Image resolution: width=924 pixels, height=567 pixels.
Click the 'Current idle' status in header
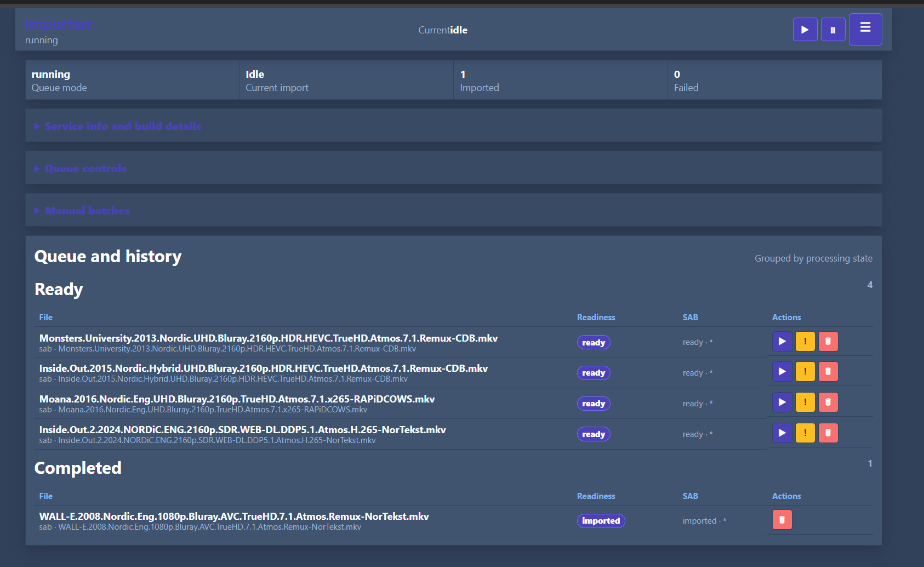coord(443,30)
